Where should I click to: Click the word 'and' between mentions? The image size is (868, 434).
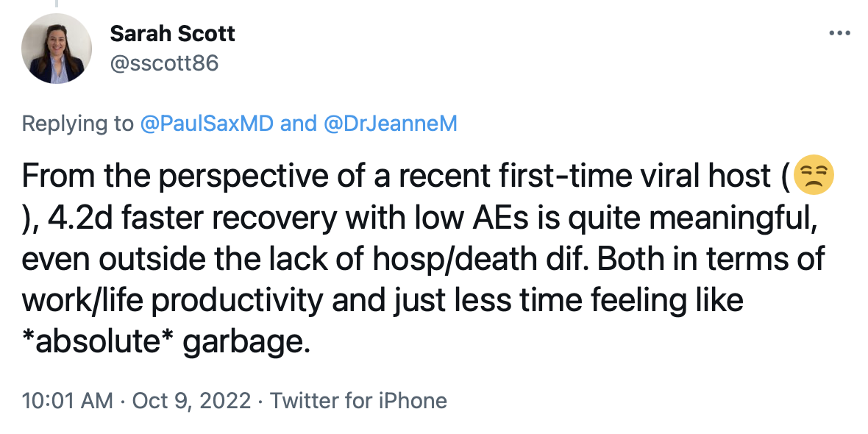click(298, 123)
